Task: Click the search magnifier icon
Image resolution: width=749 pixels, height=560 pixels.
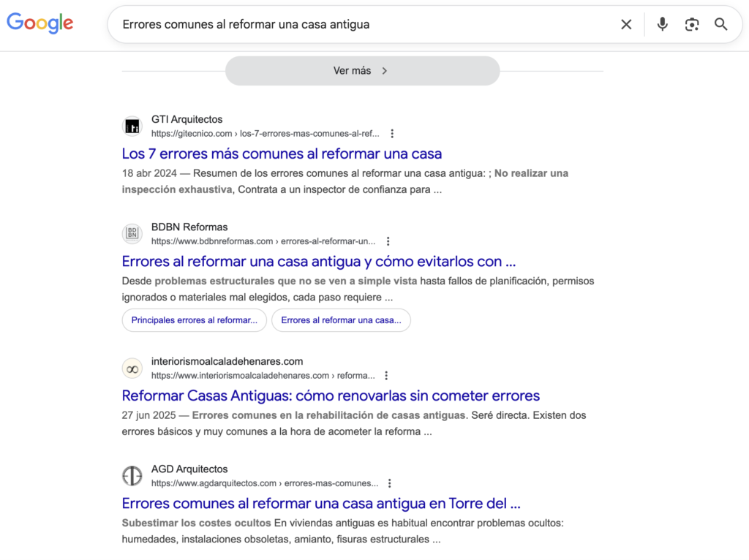Action: [x=721, y=24]
